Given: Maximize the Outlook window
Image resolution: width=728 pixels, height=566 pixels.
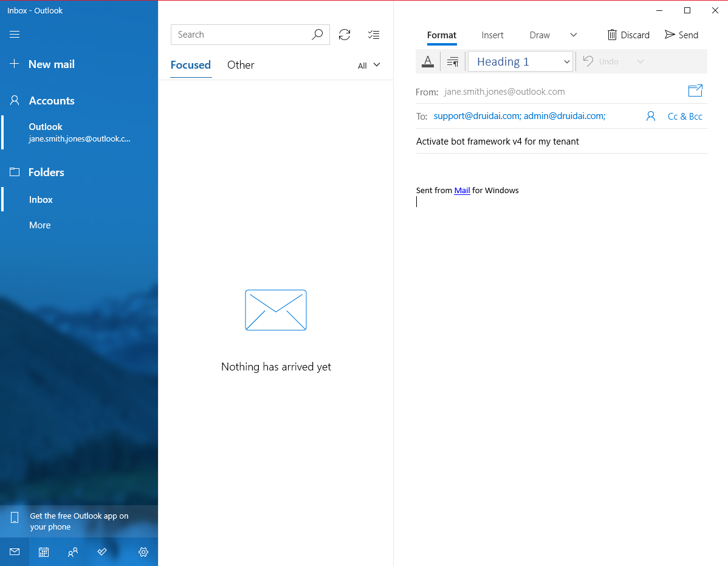Looking at the screenshot, I should 687,10.
